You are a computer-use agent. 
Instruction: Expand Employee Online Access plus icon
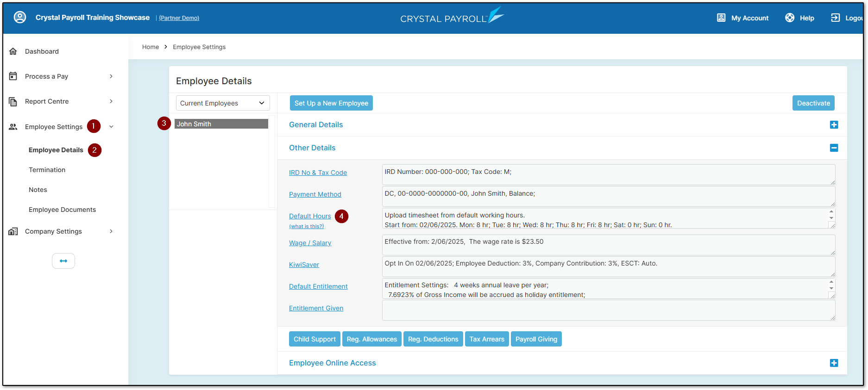(834, 363)
